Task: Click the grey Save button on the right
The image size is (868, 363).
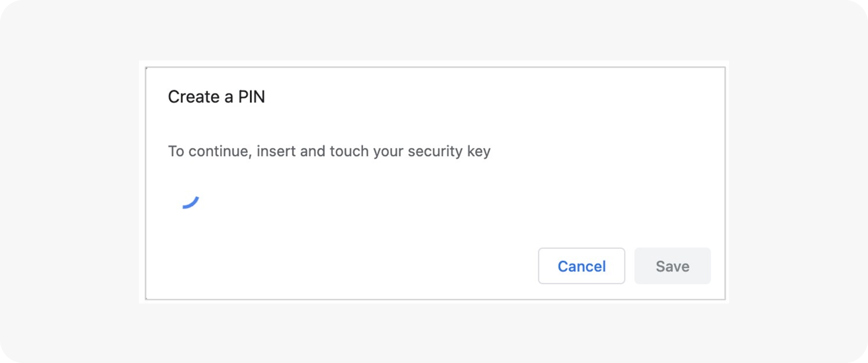Action: [672, 266]
